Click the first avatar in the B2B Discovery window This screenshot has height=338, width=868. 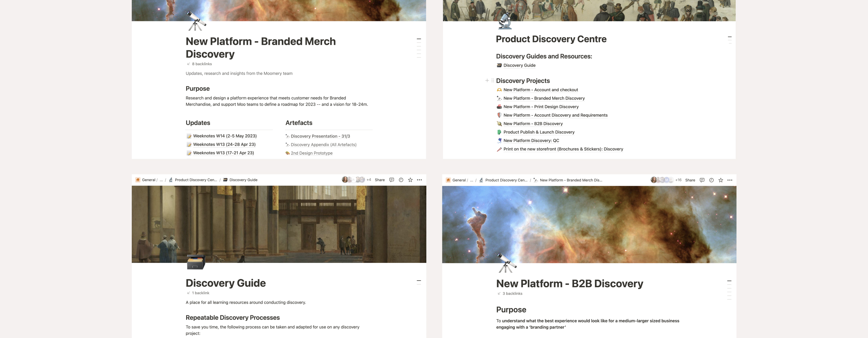(x=654, y=180)
